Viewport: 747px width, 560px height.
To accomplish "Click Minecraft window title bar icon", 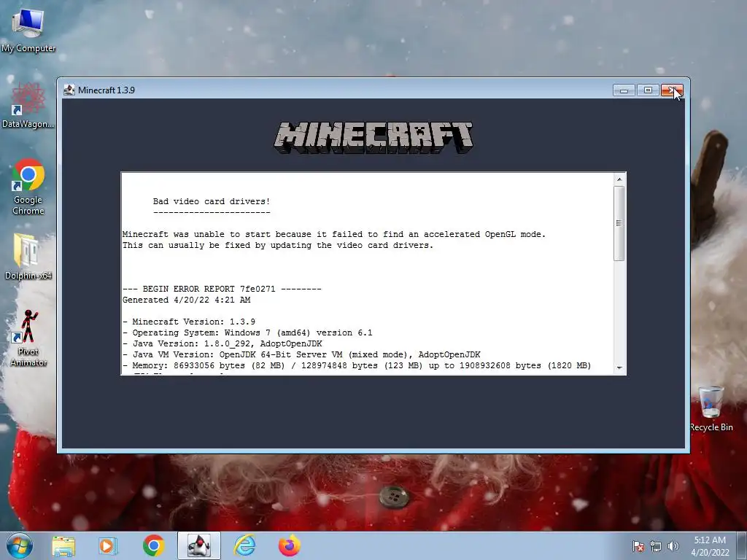I will (69, 90).
